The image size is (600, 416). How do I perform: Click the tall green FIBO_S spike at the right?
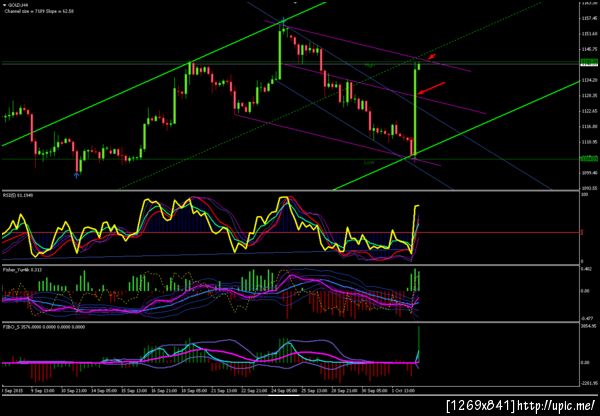coord(418,343)
